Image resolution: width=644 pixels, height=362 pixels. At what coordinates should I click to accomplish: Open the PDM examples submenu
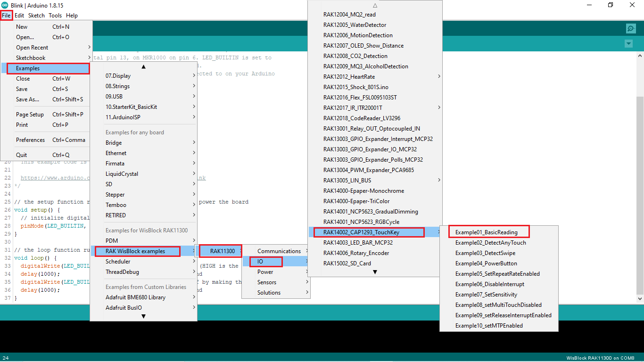click(143, 241)
